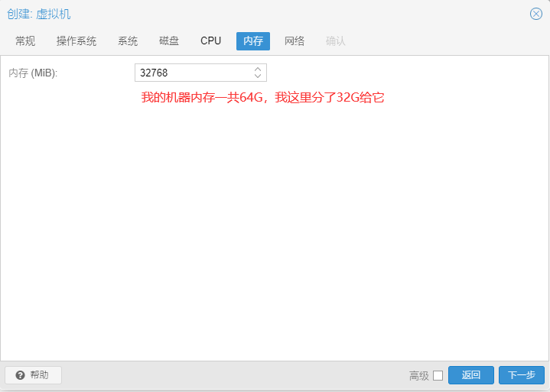Select the highlighted 内存 tab
The width and height of the screenshot is (550, 392).
[x=253, y=40]
